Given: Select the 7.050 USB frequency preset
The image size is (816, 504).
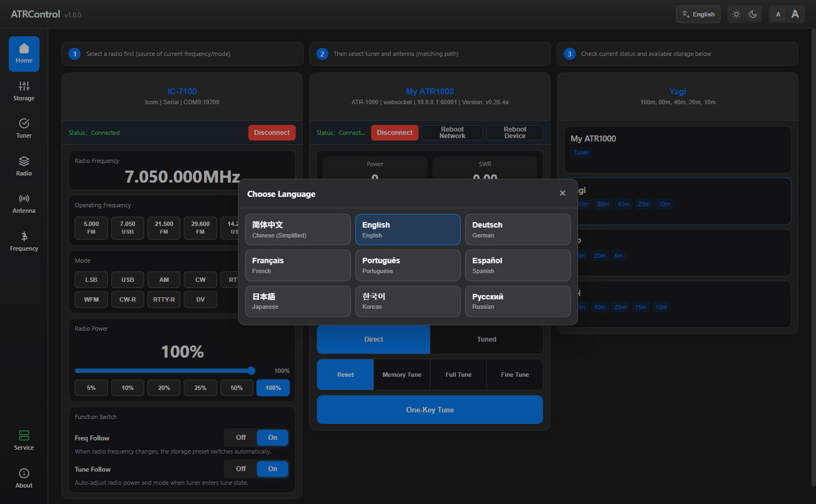Looking at the screenshot, I should point(128,228).
